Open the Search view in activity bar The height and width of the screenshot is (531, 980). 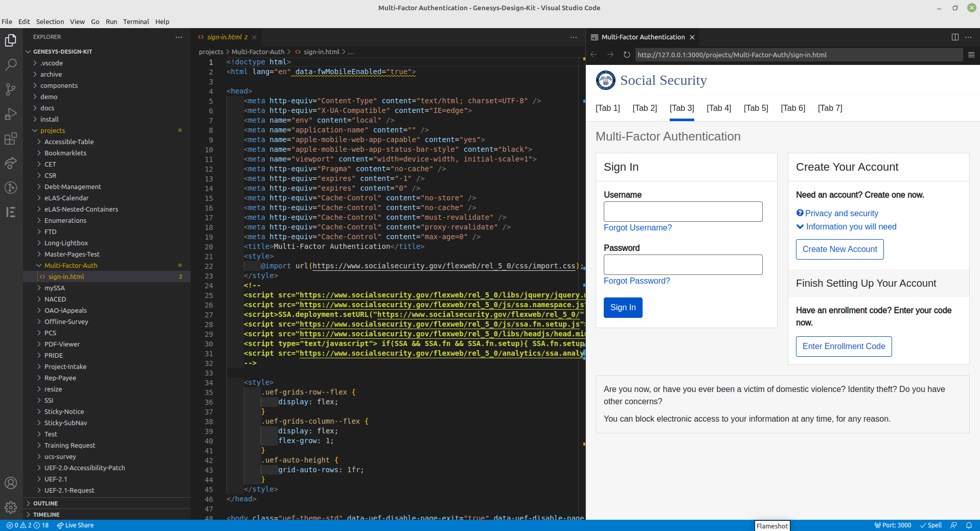pyautogui.click(x=11, y=64)
